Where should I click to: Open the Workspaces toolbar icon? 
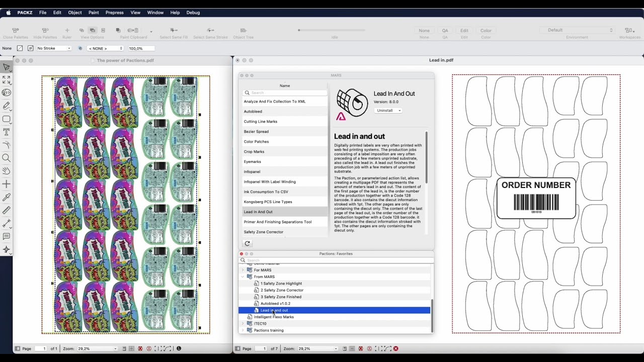click(x=629, y=31)
